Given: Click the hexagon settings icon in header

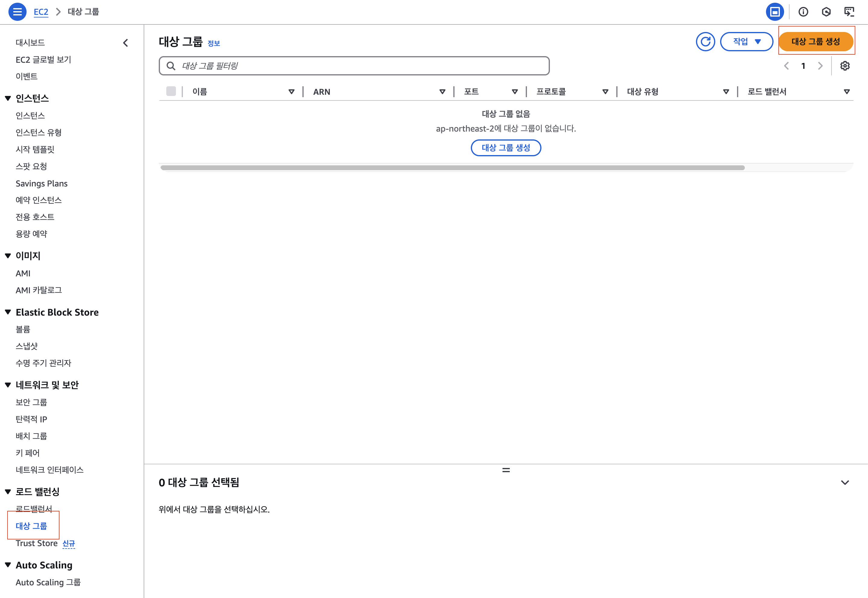Looking at the screenshot, I should pos(826,12).
